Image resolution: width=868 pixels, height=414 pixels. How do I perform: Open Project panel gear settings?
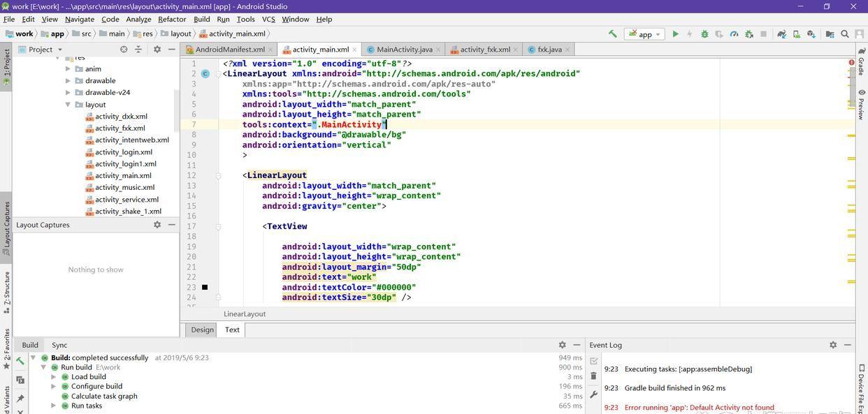[157, 50]
